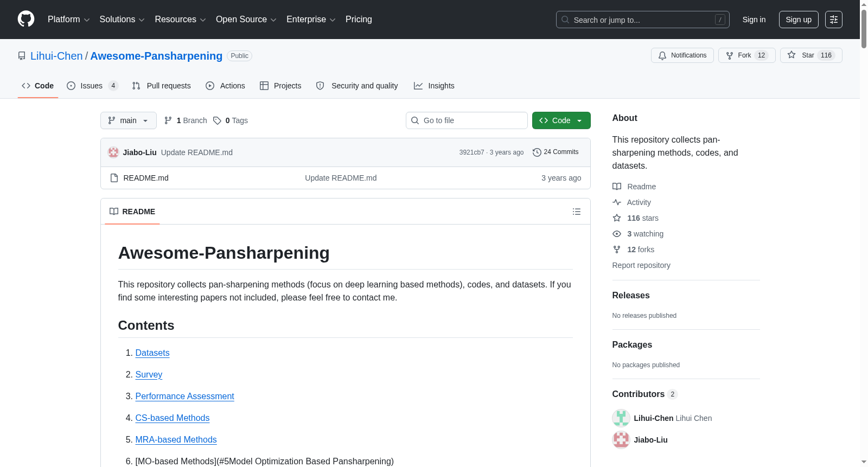Open the Contributors section heading link
Image resolution: width=868 pixels, height=467 pixels.
[645, 394]
